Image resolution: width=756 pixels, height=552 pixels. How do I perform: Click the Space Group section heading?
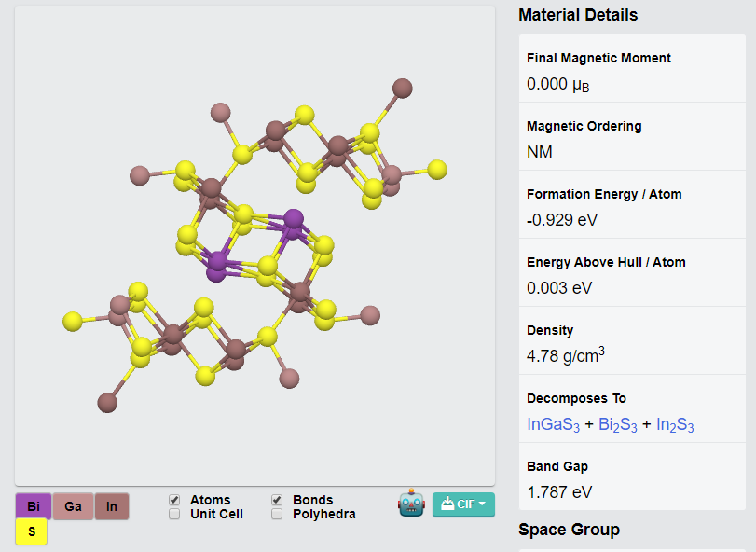569,530
